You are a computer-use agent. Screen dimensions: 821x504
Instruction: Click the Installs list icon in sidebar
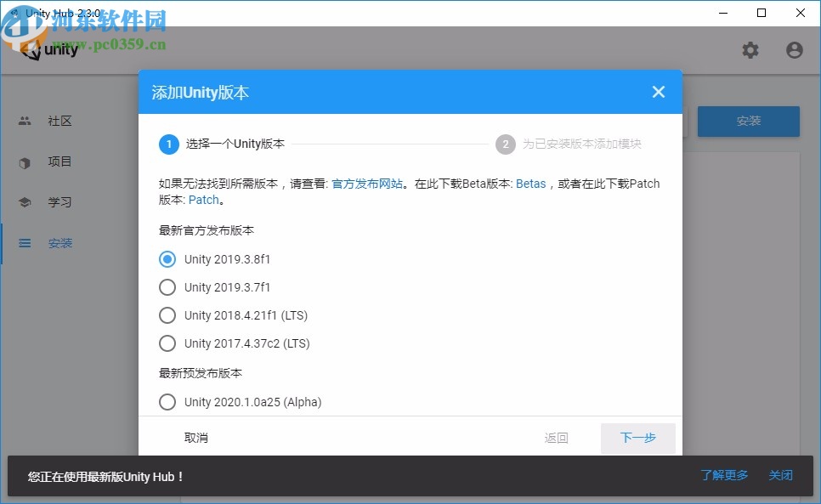(x=25, y=243)
